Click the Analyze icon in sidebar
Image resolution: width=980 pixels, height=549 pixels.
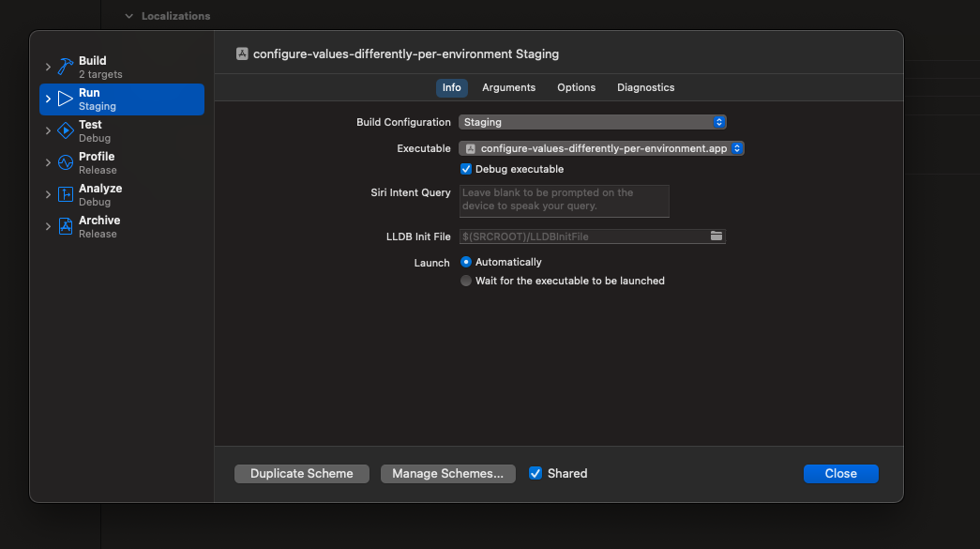tap(65, 194)
